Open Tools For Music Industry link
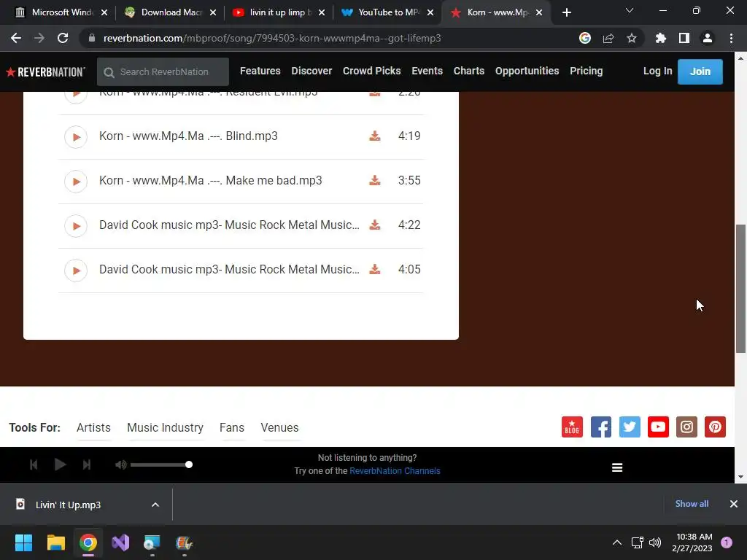 (x=165, y=427)
